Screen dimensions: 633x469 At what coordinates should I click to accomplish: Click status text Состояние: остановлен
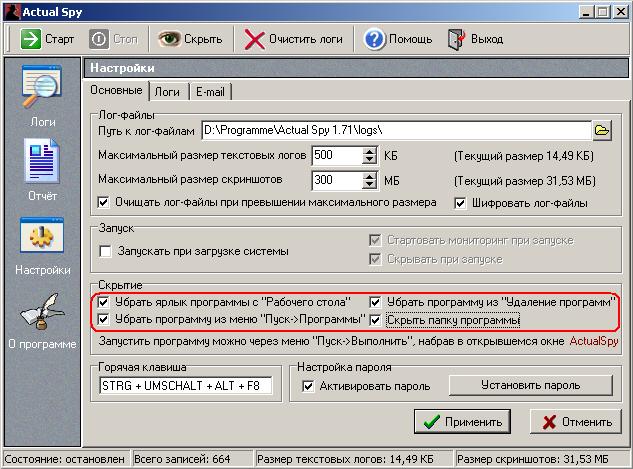[x=65, y=459]
